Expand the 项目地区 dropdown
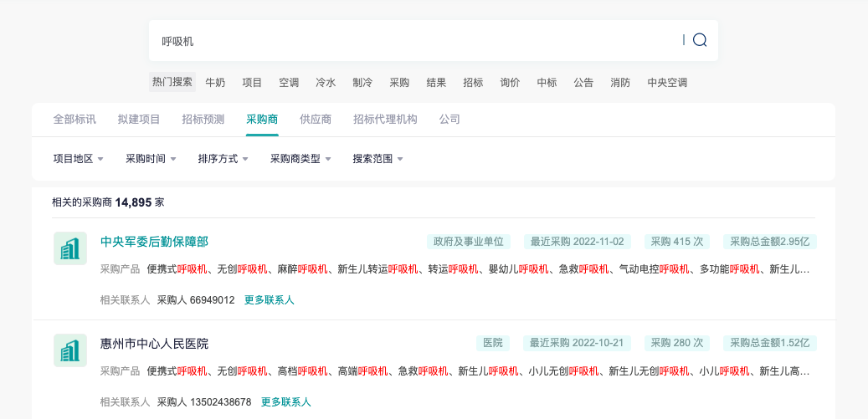The width and height of the screenshot is (868, 419). [x=78, y=159]
